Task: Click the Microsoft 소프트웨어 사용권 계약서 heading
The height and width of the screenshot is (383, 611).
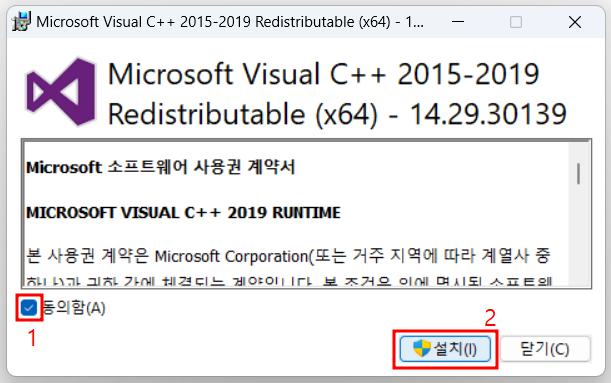Action: point(161,168)
